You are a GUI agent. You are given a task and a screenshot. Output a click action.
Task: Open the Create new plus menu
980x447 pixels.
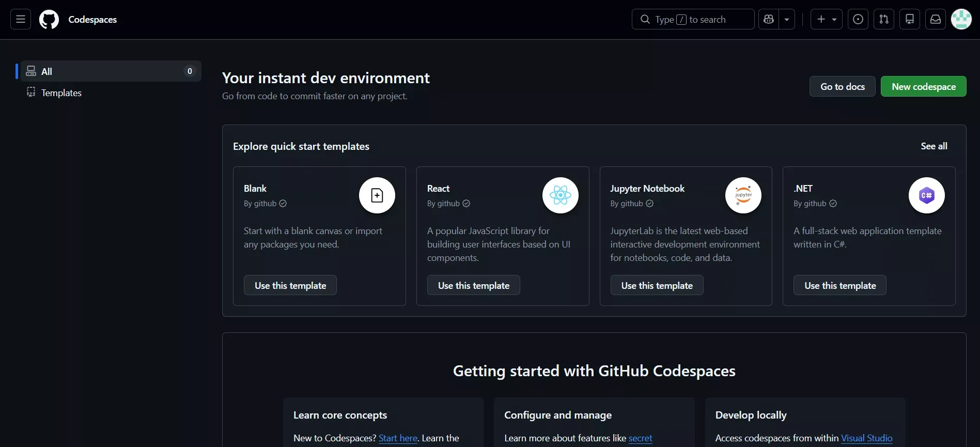click(x=827, y=19)
